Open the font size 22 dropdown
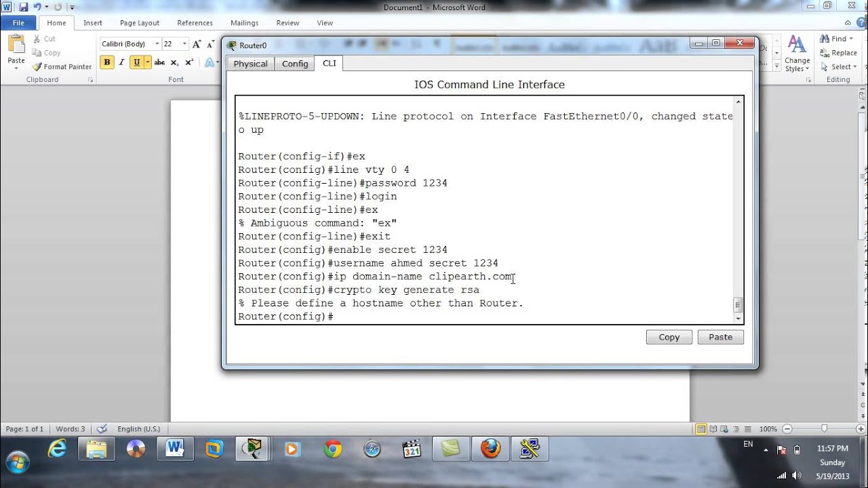The image size is (868, 488). [x=184, y=44]
